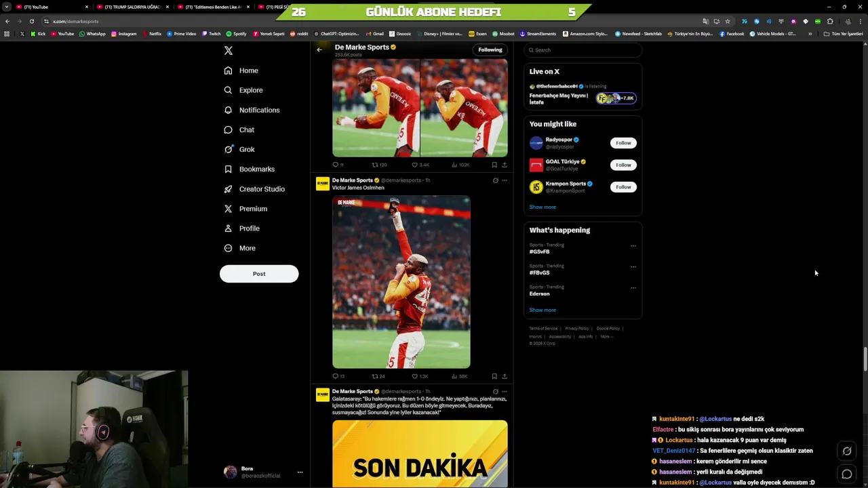Toggle the Following button for De Marke Sports
The height and width of the screenshot is (488, 868).
[490, 49]
